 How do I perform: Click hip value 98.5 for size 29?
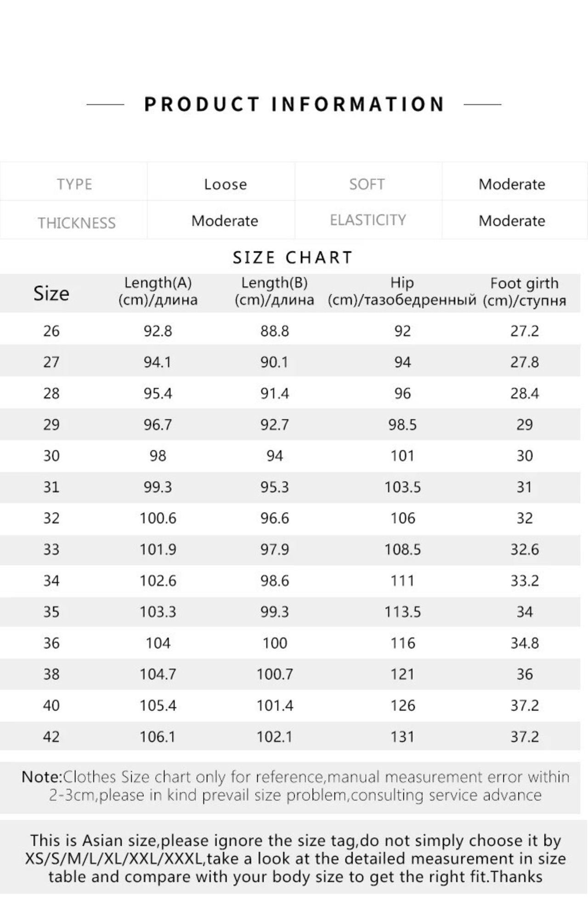402,425
